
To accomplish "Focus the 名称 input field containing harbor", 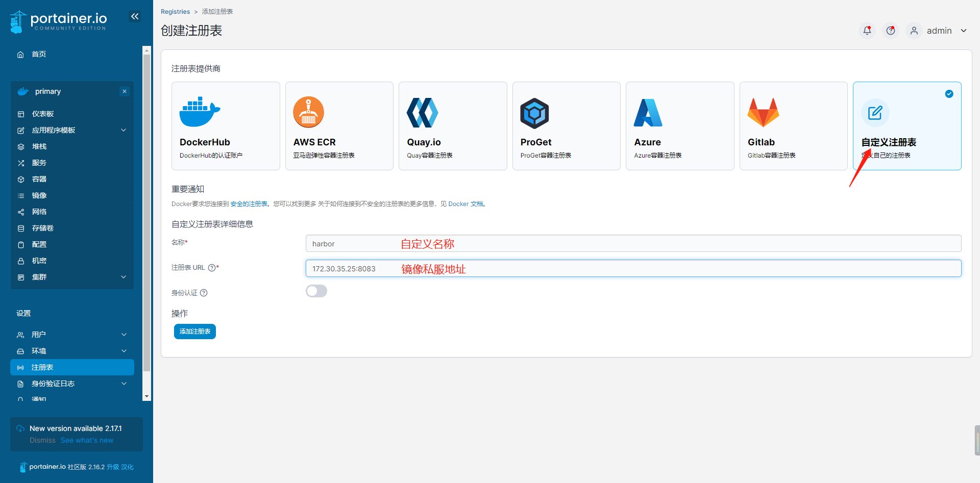I will pos(633,243).
